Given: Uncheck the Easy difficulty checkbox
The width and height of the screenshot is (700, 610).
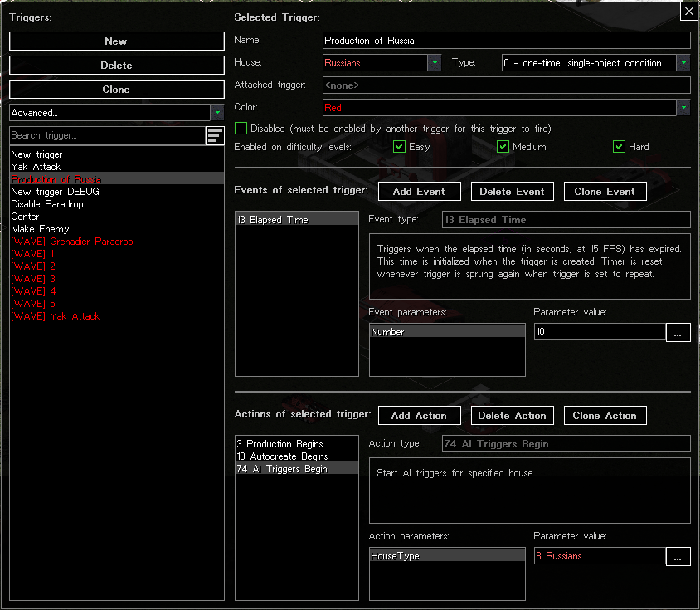Looking at the screenshot, I should pos(399,147).
